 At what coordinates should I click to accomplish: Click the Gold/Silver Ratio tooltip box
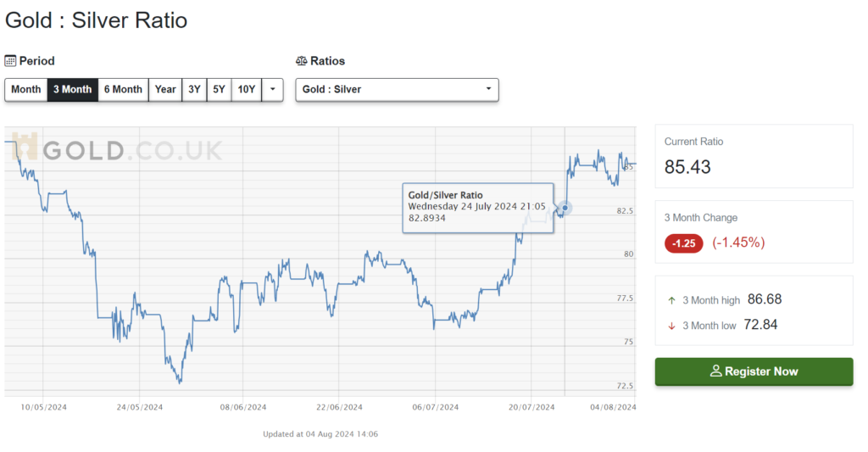pyautogui.click(x=476, y=206)
